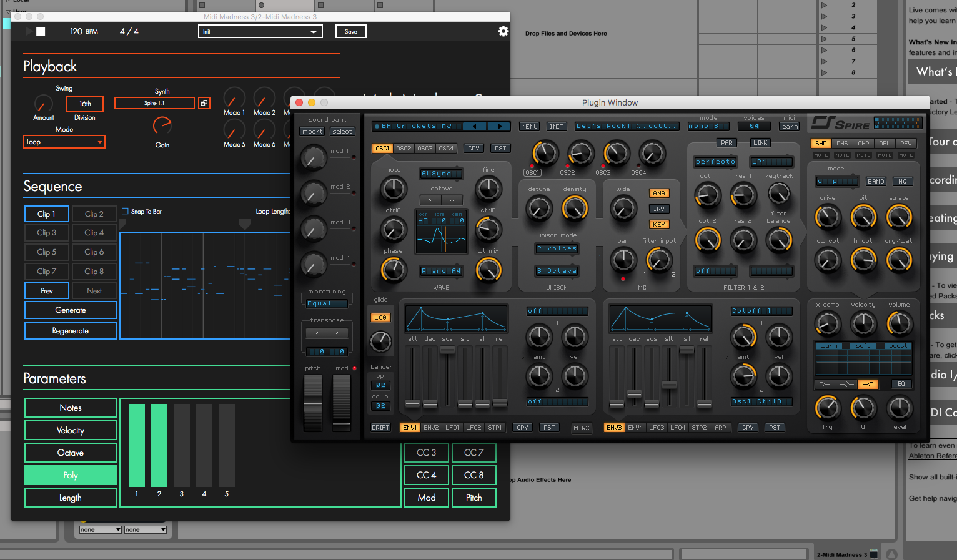Viewport: 957px width, 560px height.
Task: Toggle the INV mix button
Action: pyautogui.click(x=659, y=209)
